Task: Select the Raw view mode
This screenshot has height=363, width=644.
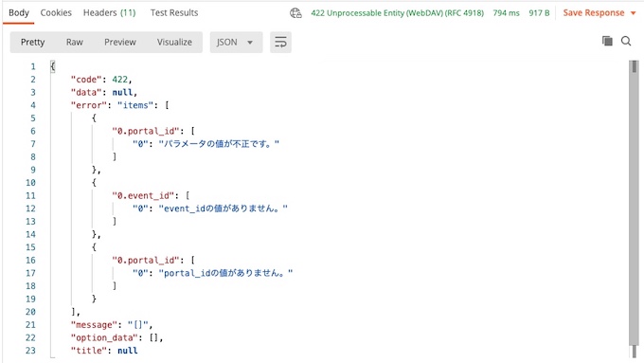Action: 74,43
